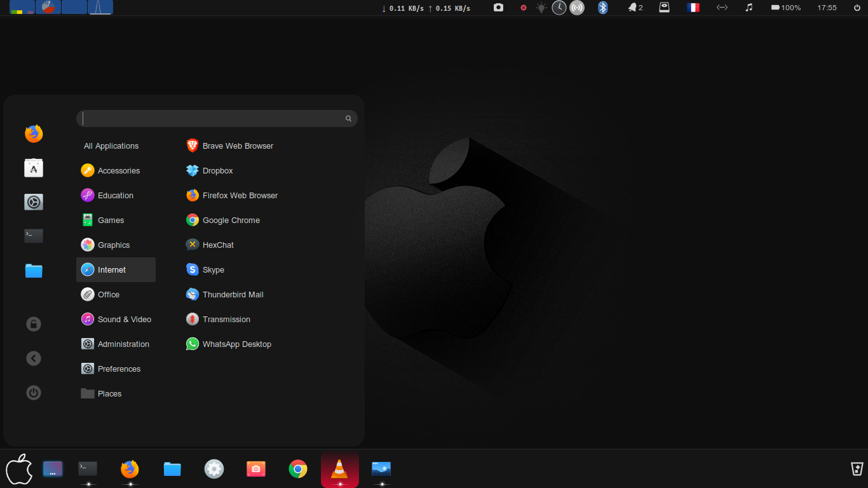Open Firefox from the bottom dock
Image resolution: width=868 pixels, height=488 pixels.
pyautogui.click(x=130, y=469)
